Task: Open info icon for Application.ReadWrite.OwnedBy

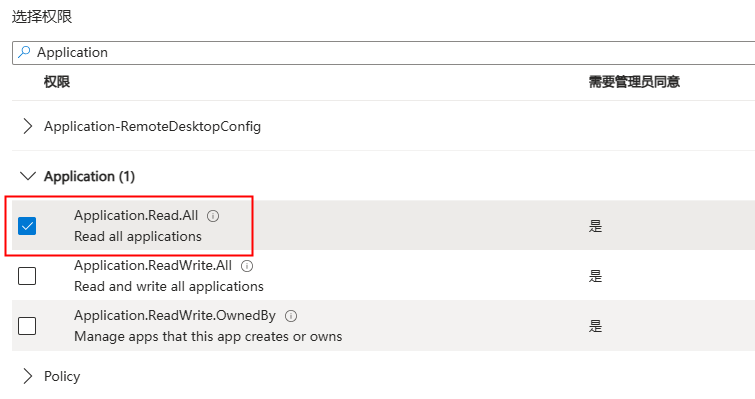Action: (291, 316)
